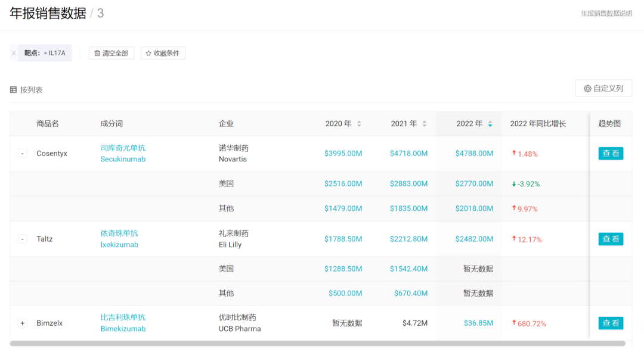The width and height of the screenshot is (644, 352).
Task: Click the 成分词 column header
Action: pos(112,123)
